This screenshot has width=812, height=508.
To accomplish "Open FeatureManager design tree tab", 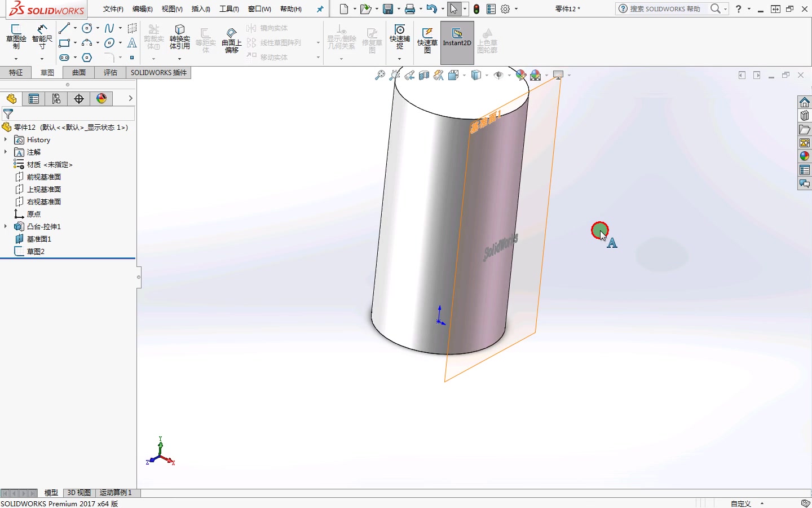I will [11, 99].
